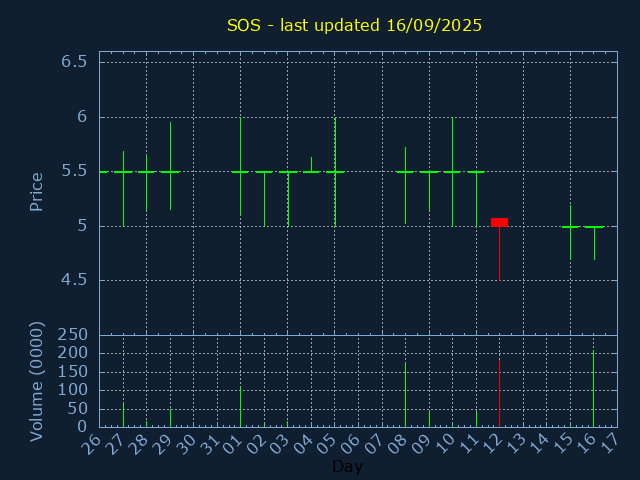Click day label 05 on the x-axis
Viewport: 640px width, 480px height.
326,444
